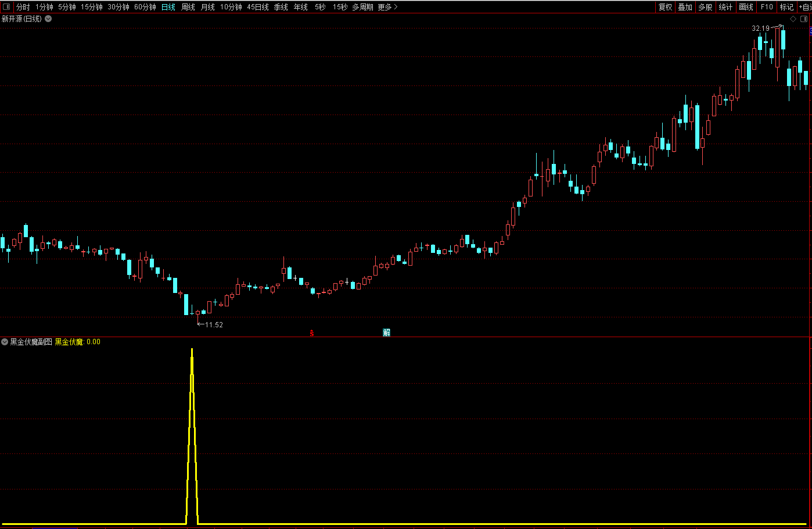
Task: Toggle the left sidebar panel icon
Action: (6, 7)
